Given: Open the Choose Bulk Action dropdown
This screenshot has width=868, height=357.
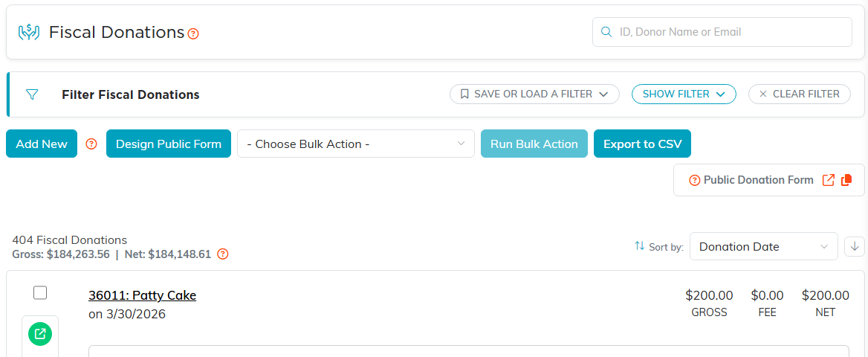Looking at the screenshot, I should [356, 144].
